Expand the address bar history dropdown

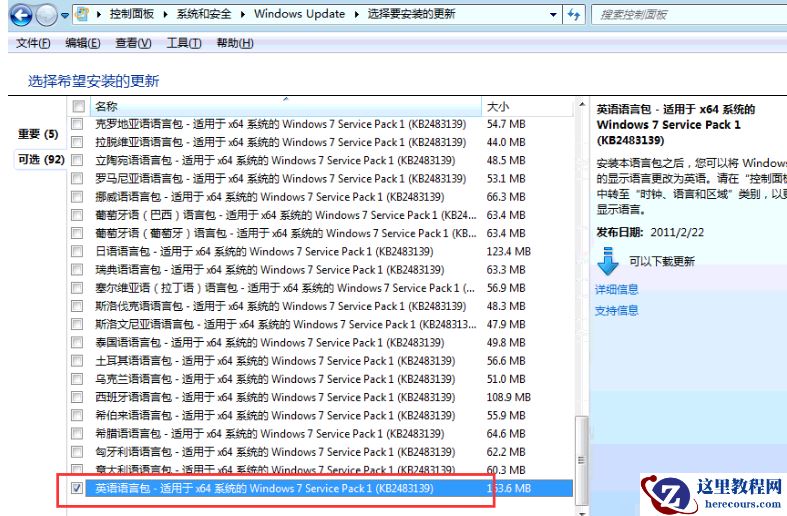[x=553, y=15]
